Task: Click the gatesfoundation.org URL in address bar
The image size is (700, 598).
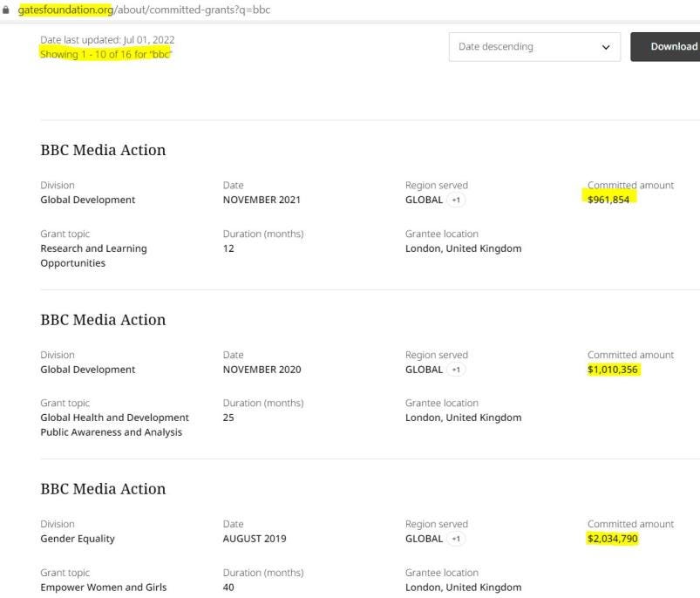Action: pyautogui.click(x=144, y=10)
